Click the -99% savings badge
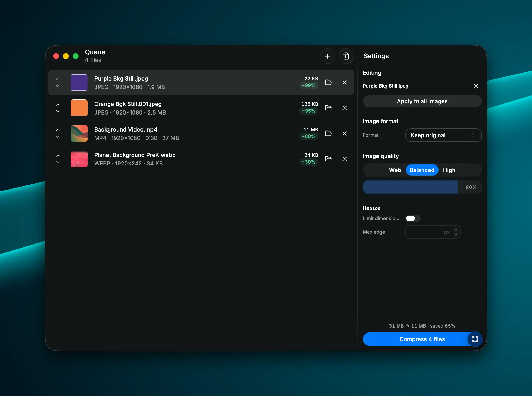Image resolution: width=532 pixels, height=396 pixels. 308,86
